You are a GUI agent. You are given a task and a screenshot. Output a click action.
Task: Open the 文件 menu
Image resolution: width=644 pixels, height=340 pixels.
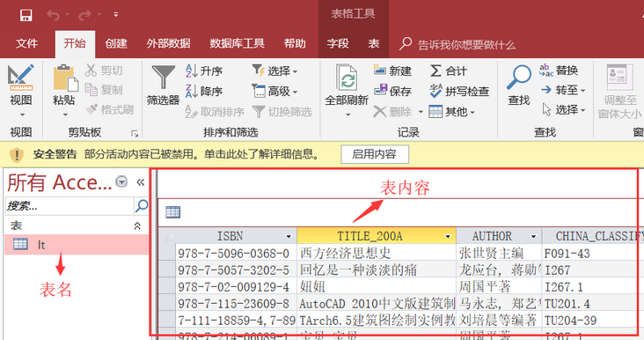coord(26,43)
